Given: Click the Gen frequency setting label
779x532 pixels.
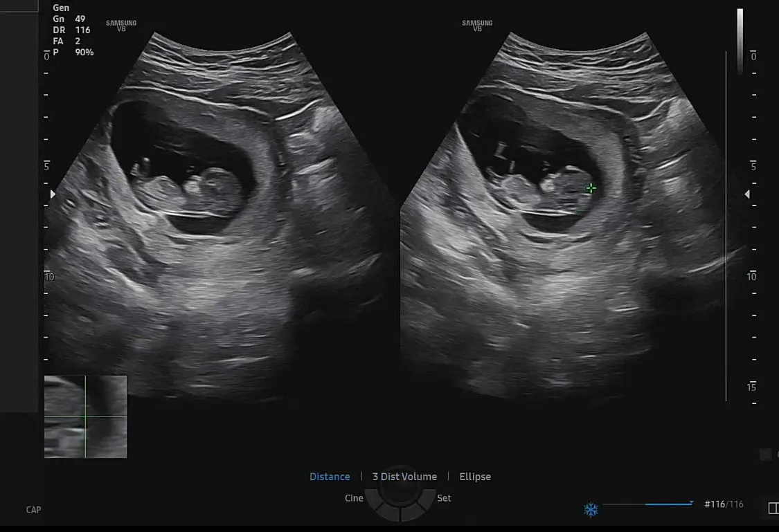Looking at the screenshot, I should [61, 8].
